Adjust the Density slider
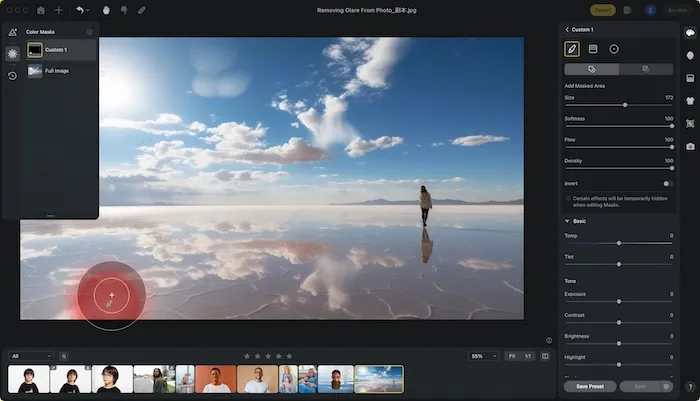The image size is (700, 401). (x=619, y=168)
